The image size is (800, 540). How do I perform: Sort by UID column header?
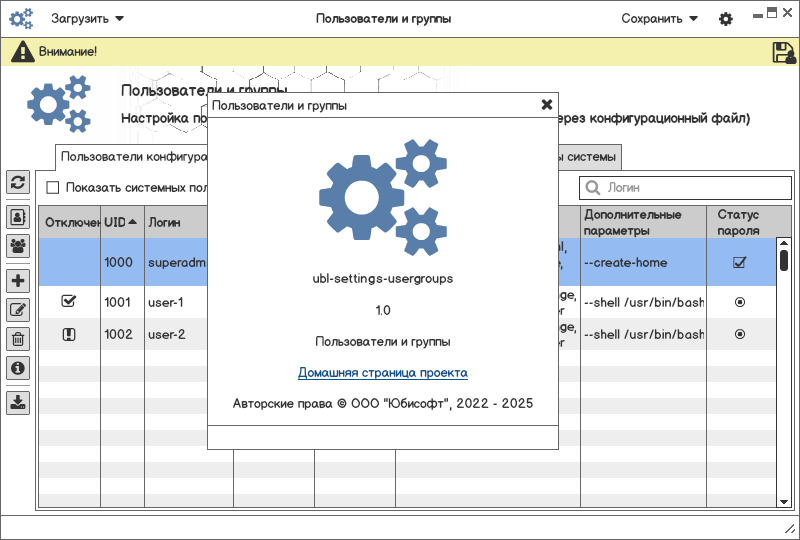pyautogui.click(x=122, y=222)
